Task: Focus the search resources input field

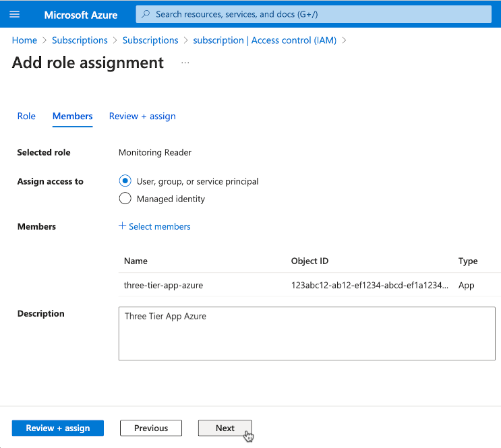Action: [x=317, y=14]
